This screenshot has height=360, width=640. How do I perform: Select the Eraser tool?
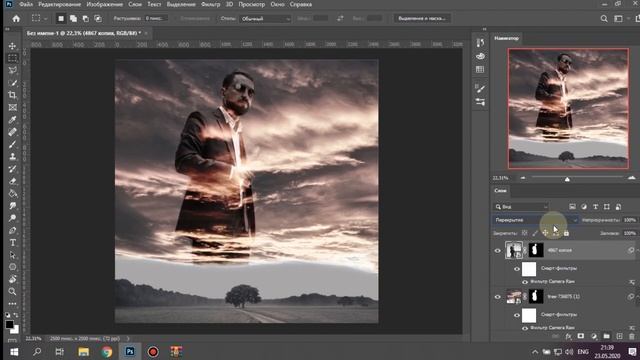pos(13,181)
